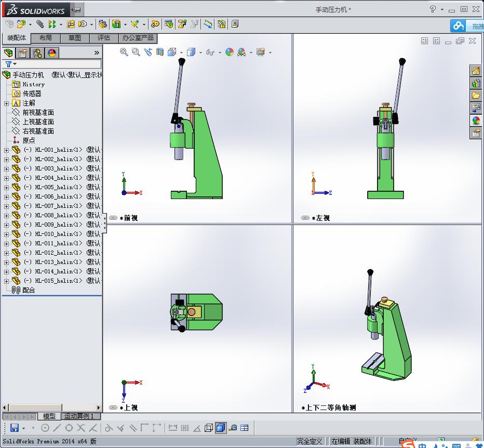Switch to the 模型 tab
Screen dimensions: 484x448
coord(49,416)
